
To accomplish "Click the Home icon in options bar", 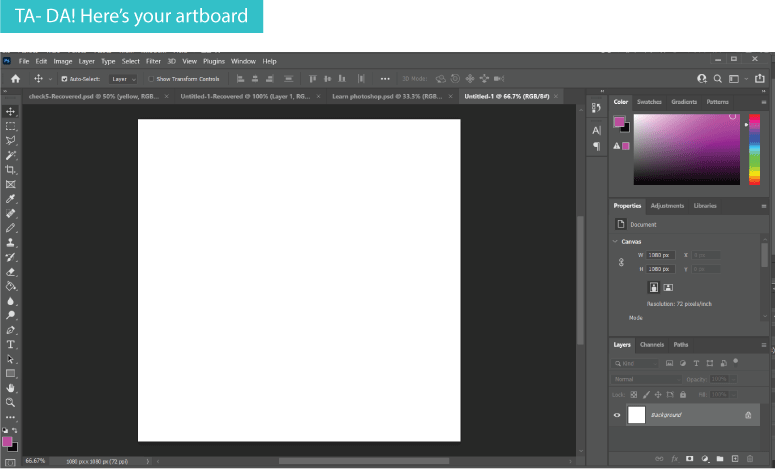I will 15,78.
